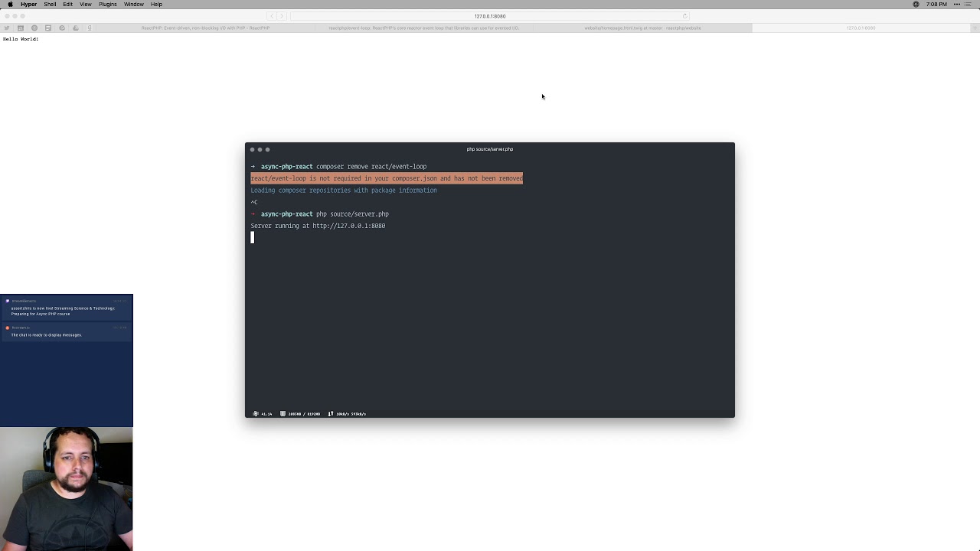Click the network speed arrows icon in Hyper status bar
The image size is (980, 551).
click(x=331, y=413)
